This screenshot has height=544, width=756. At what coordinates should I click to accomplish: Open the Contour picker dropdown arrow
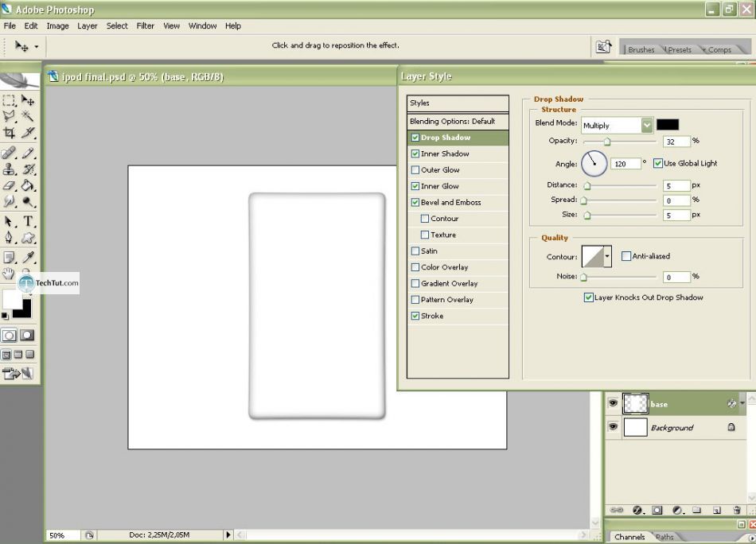point(607,256)
